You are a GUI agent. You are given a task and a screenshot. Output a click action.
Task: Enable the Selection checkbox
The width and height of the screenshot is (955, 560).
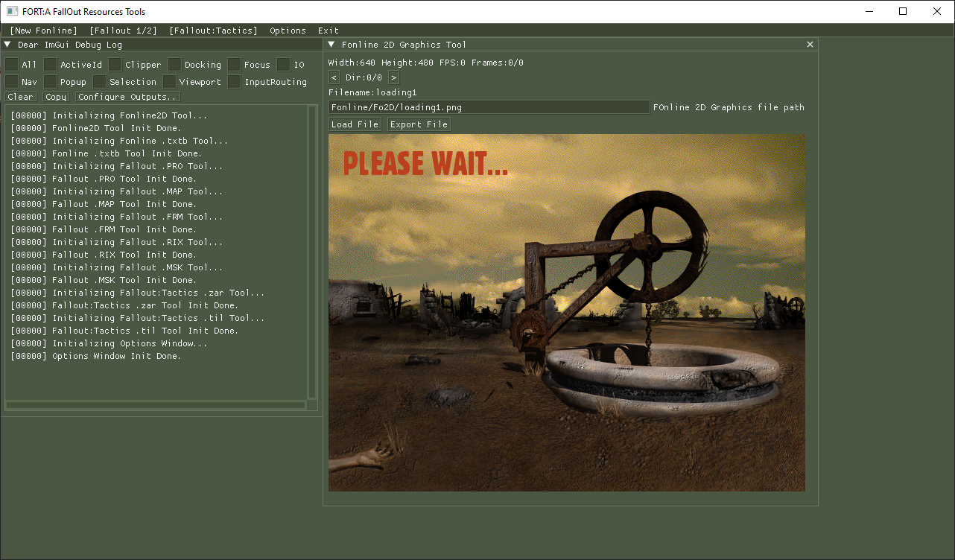99,81
